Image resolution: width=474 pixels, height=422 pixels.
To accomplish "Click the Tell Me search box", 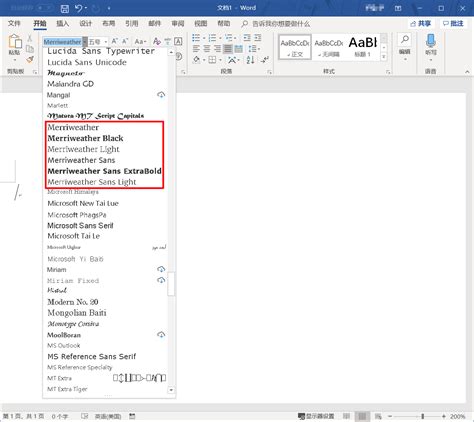I will pos(276,24).
